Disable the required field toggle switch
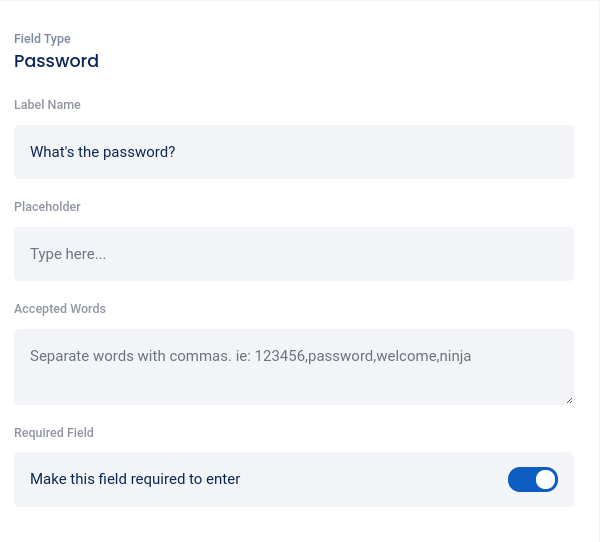 [532, 480]
